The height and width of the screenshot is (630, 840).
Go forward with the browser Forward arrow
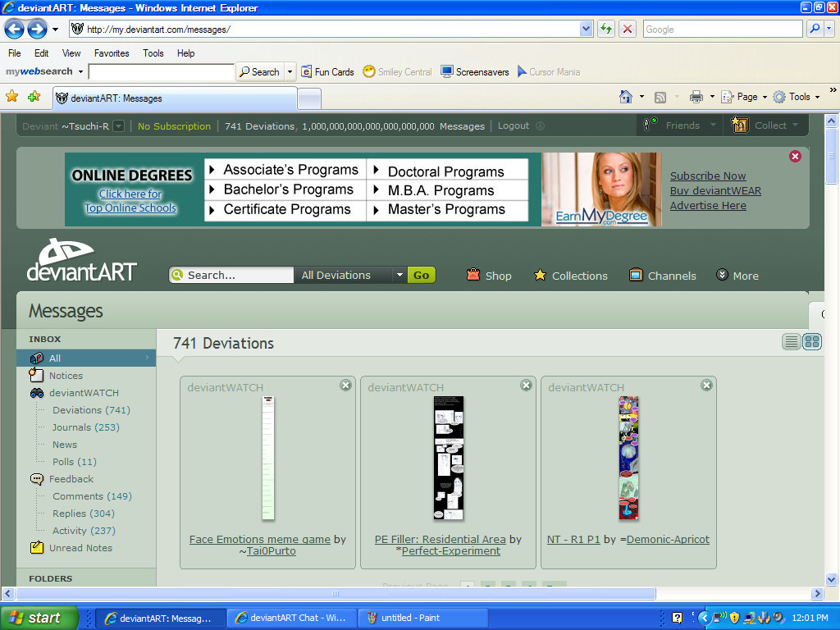[37, 29]
